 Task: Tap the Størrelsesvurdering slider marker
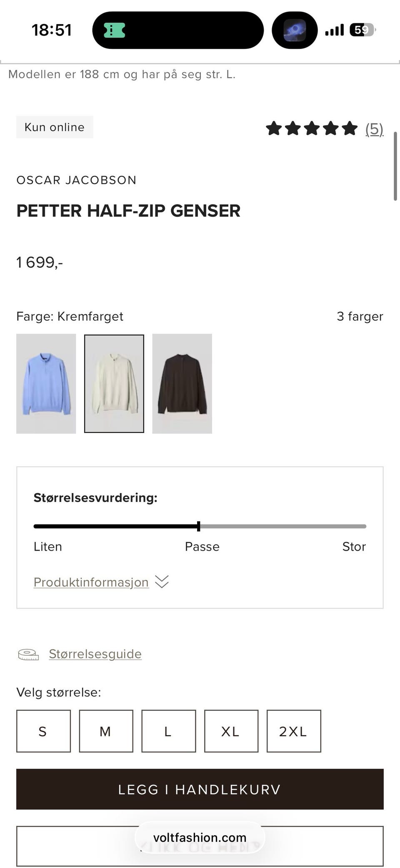click(199, 526)
